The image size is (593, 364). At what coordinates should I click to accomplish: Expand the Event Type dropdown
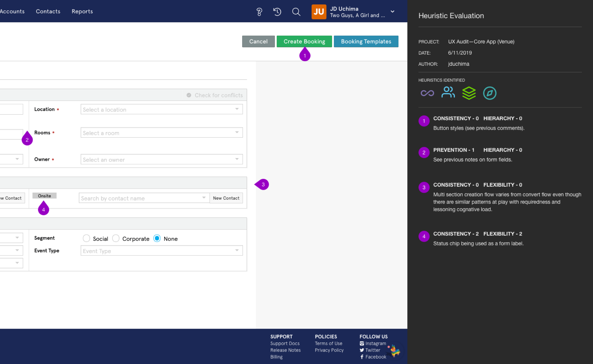point(162,251)
